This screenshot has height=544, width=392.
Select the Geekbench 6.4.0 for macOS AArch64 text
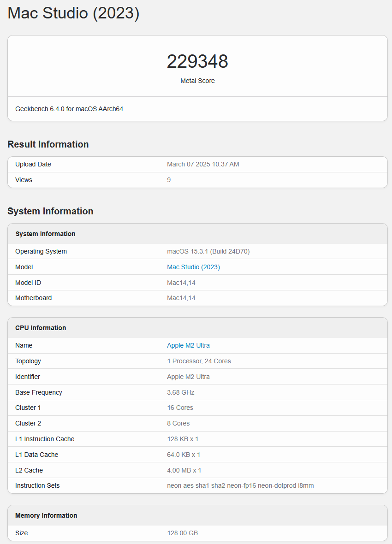click(x=69, y=109)
